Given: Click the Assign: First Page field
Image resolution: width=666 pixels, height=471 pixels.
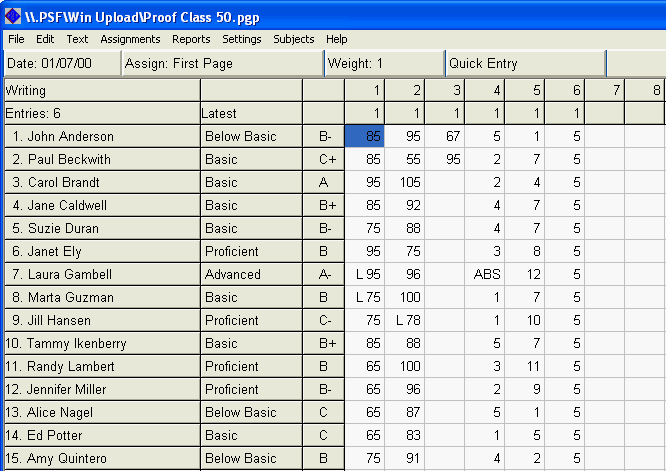Looking at the screenshot, I should pyautogui.click(x=223, y=63).
